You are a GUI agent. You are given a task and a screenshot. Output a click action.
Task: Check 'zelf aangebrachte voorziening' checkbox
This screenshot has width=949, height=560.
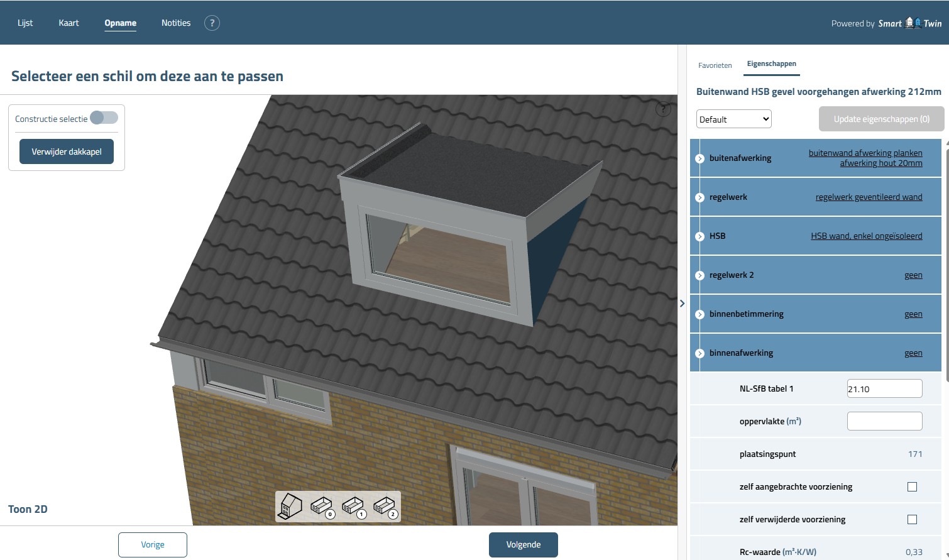(912, 487)
